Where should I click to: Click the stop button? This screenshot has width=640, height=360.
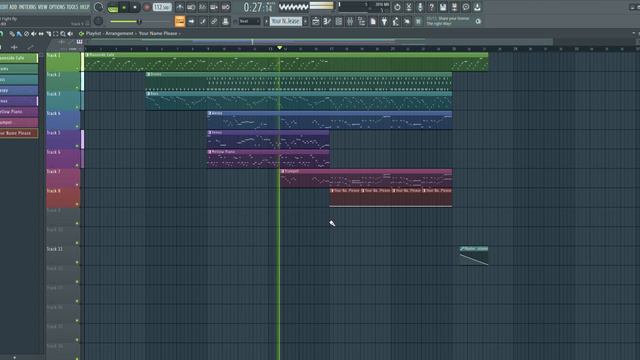pos(135,7)
